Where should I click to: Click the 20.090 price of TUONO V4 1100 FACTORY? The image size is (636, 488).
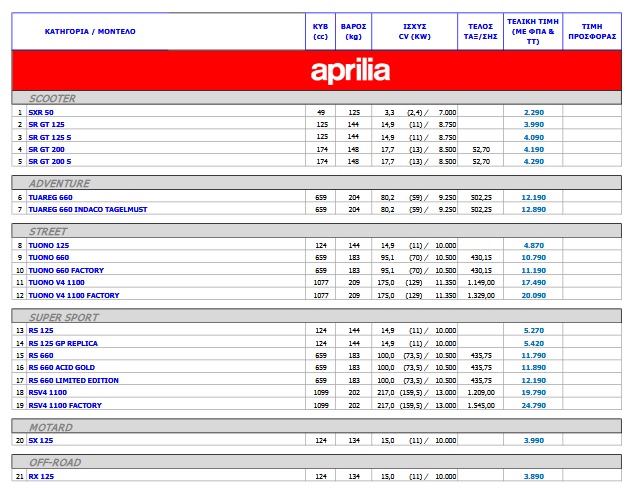pyautogui.click(x=534, y=295)
